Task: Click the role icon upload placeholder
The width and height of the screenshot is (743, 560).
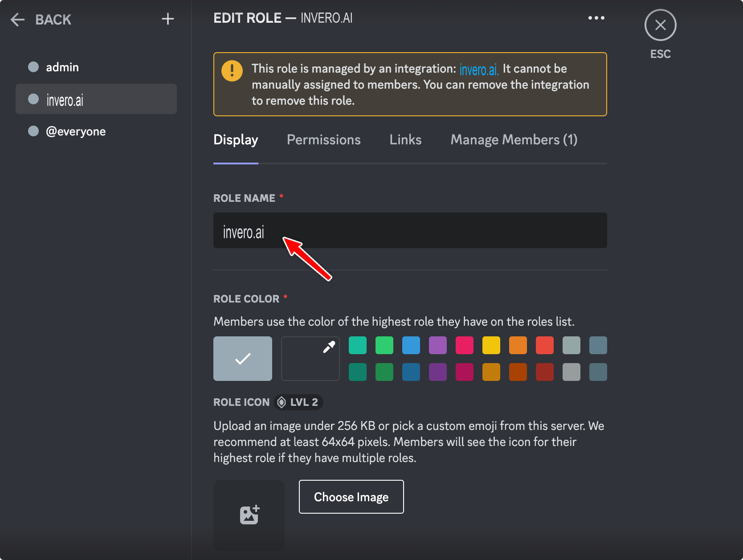Action: 249,515
